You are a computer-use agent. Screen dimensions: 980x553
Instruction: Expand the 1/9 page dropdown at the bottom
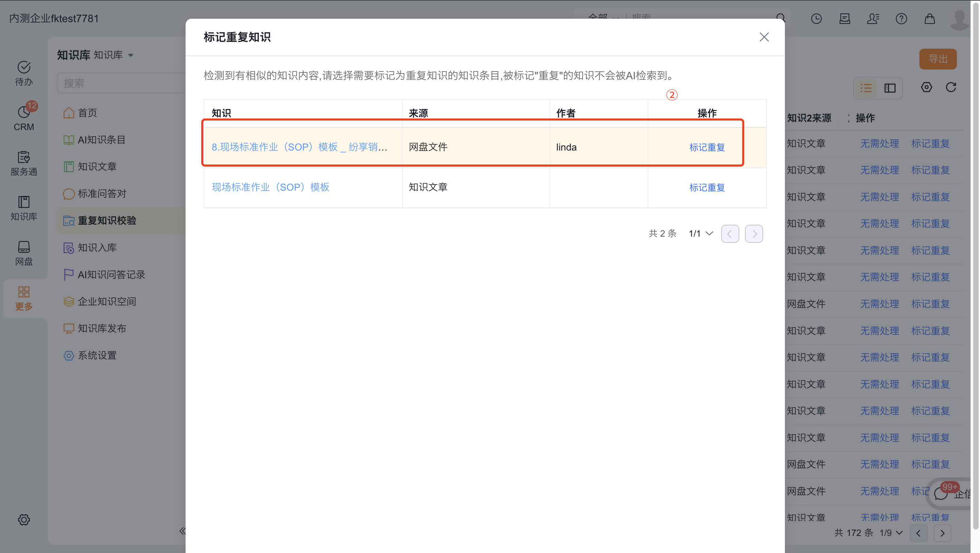(891, 533)
